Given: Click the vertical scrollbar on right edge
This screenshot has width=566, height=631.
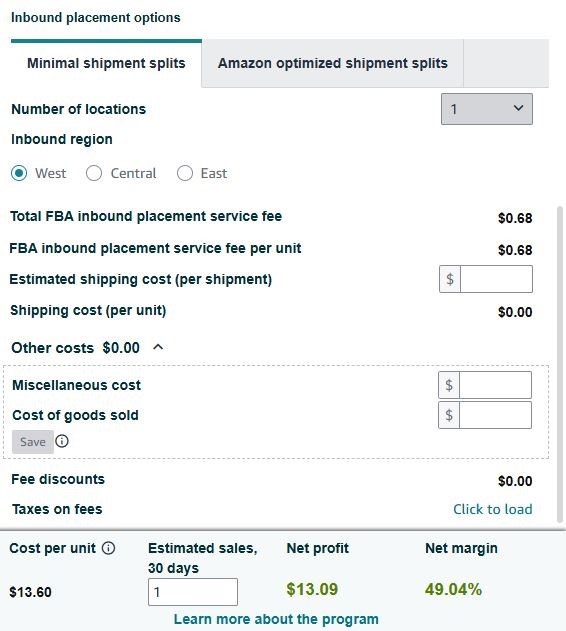Looking at the screenshot, I should tap(560, 364).
